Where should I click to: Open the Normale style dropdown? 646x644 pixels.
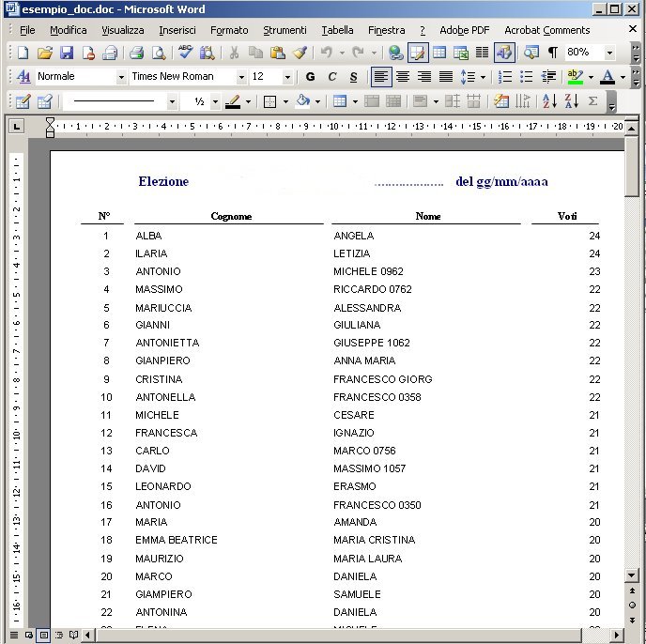coord(121,77)
